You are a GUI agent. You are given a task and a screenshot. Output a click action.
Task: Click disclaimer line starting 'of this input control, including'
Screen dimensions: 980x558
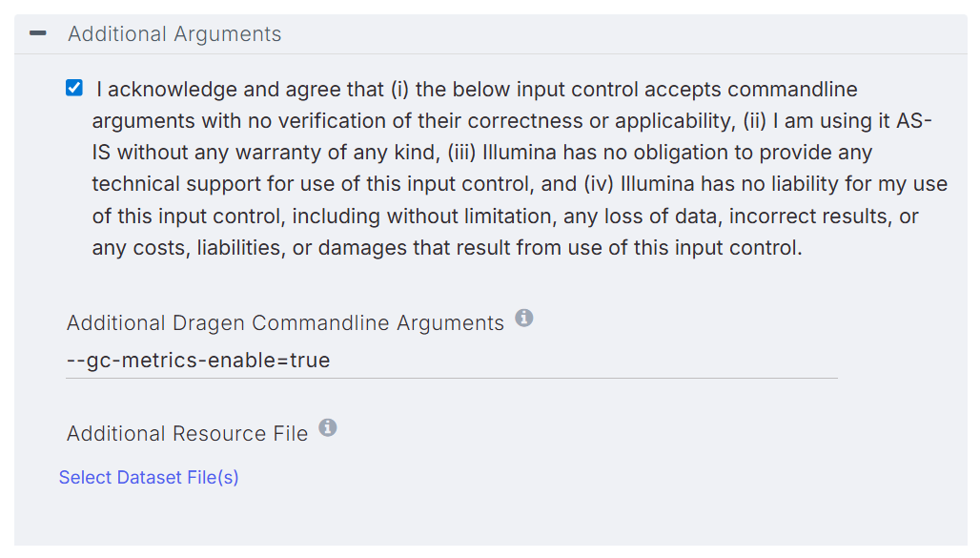pos(505,217)
